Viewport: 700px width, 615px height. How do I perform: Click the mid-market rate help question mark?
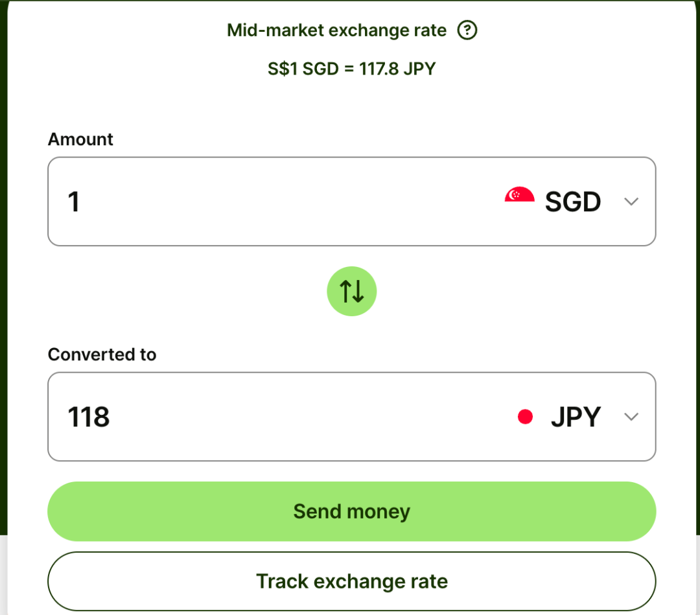click(x=467, y=30)
